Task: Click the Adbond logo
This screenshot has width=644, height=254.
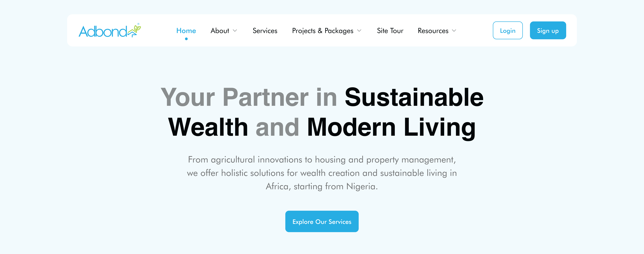Action: click(109, 31)
